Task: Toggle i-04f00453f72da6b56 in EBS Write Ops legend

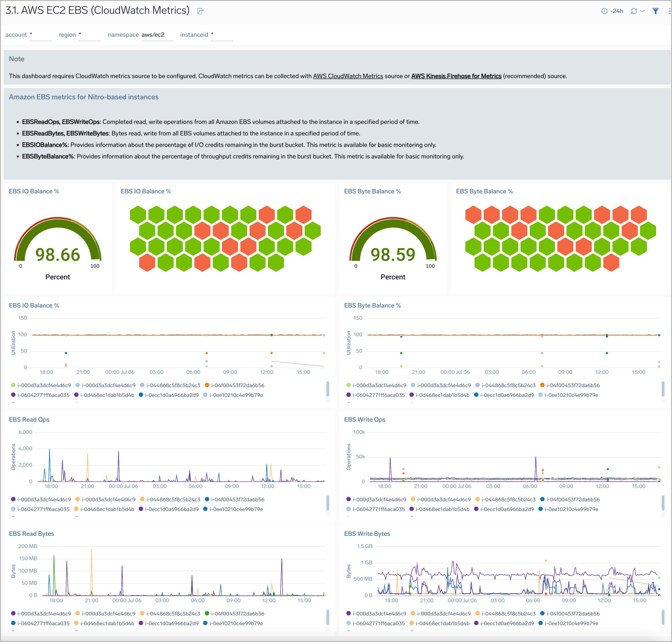Action: point(570,500)
